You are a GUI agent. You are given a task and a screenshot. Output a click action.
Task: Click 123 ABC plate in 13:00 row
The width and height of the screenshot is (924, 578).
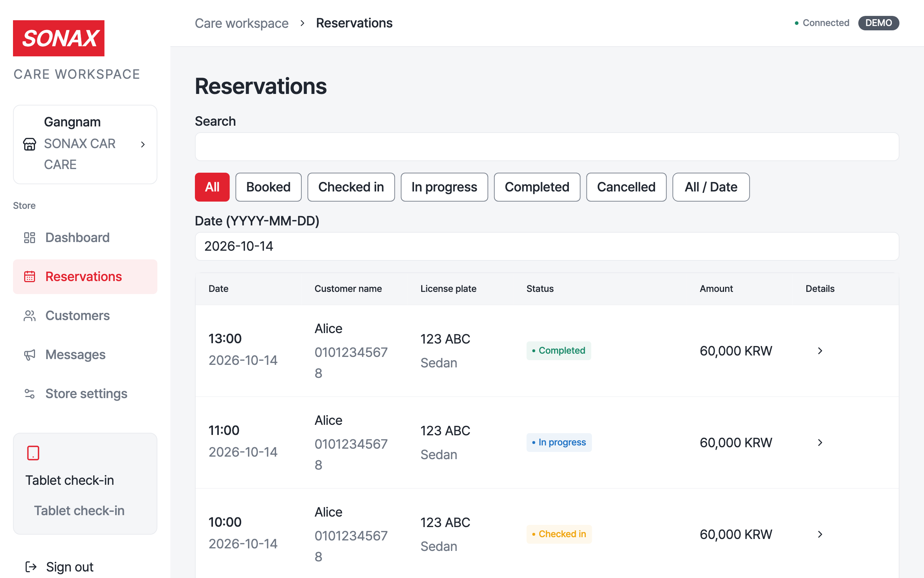445,339
